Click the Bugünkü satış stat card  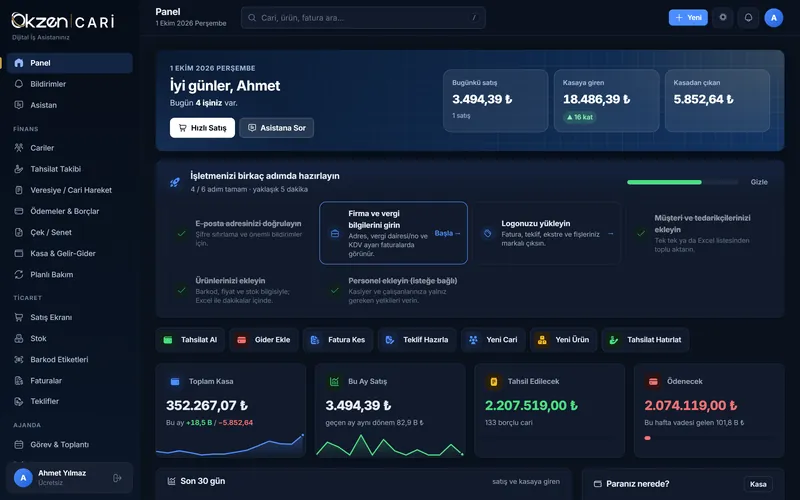[495, 101]
